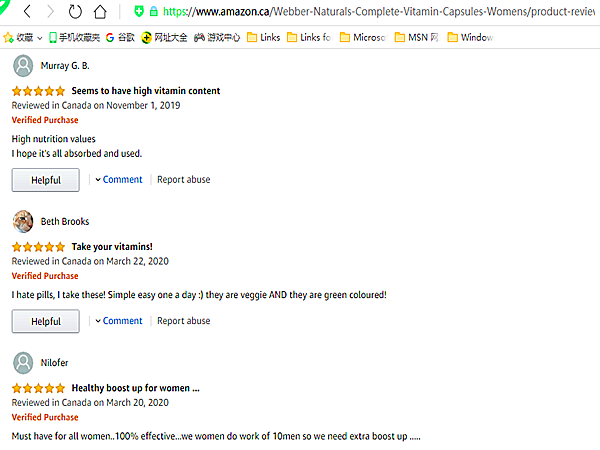Go to the browser home page icon
Screen dimensions: 600x450
point(100,12)
